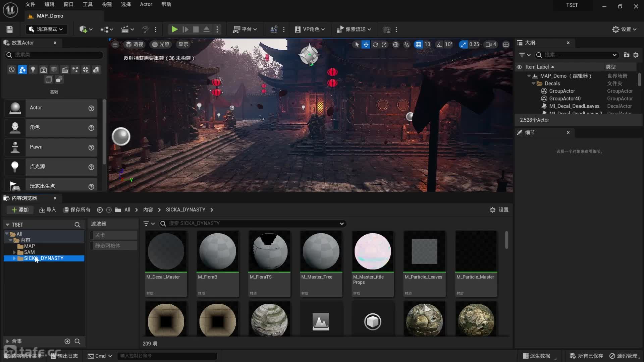Open the 构建 build menu
Viewport: 644px width, 362px height.
[107, 4]
